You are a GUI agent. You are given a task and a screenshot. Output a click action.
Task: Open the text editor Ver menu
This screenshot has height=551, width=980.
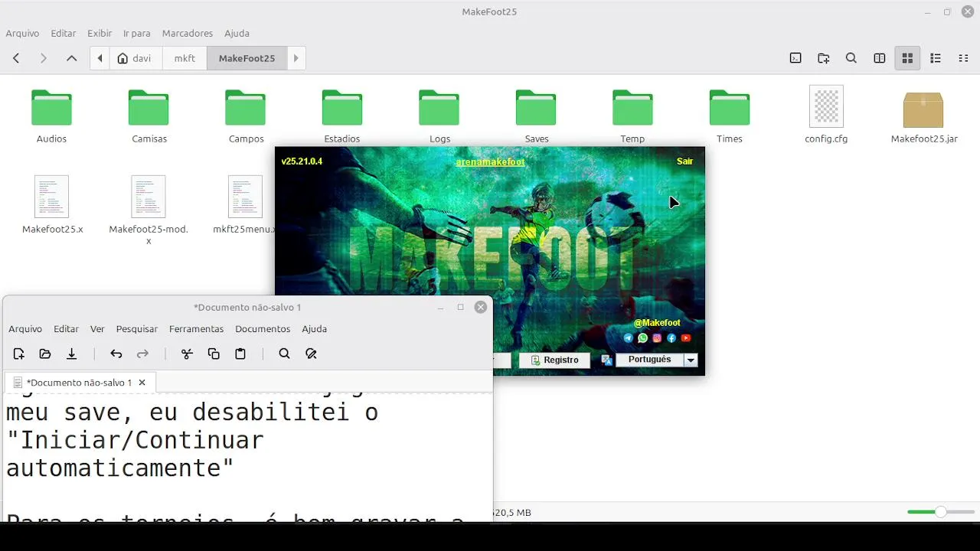click(97, 329)
